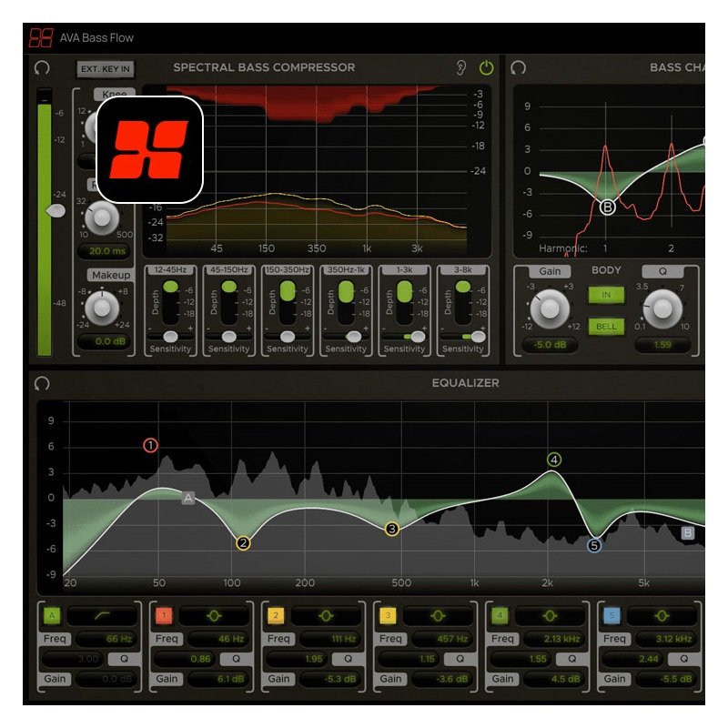Click the 12-45Hz band label
728x728 pixels.
(170, 269)
